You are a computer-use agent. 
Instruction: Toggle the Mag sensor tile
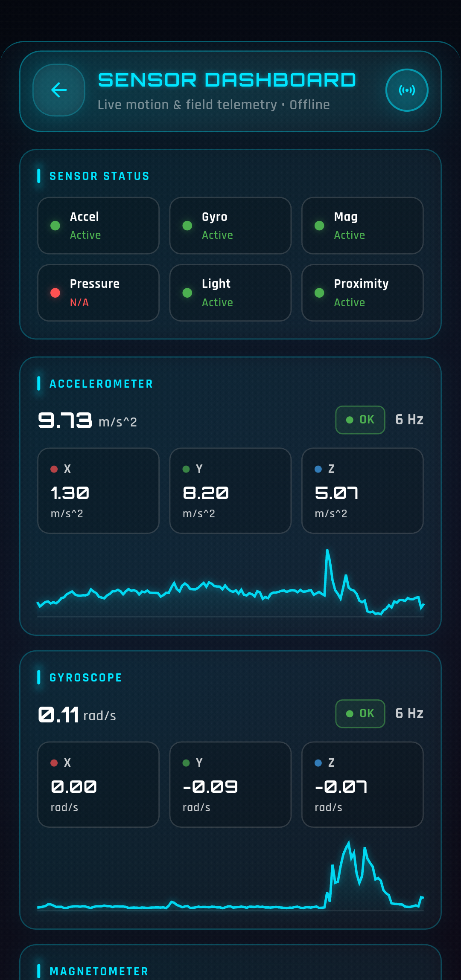pyautogui.click(x=362, y=226)
